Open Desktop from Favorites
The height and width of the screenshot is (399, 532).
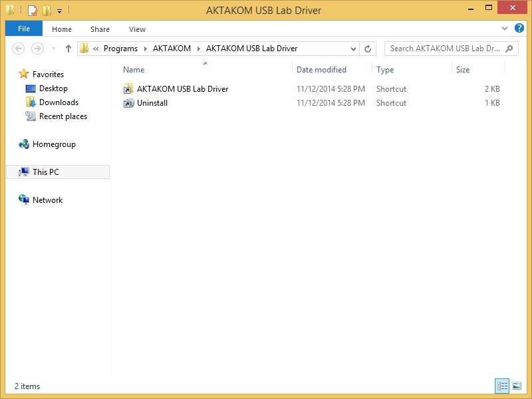53,88
